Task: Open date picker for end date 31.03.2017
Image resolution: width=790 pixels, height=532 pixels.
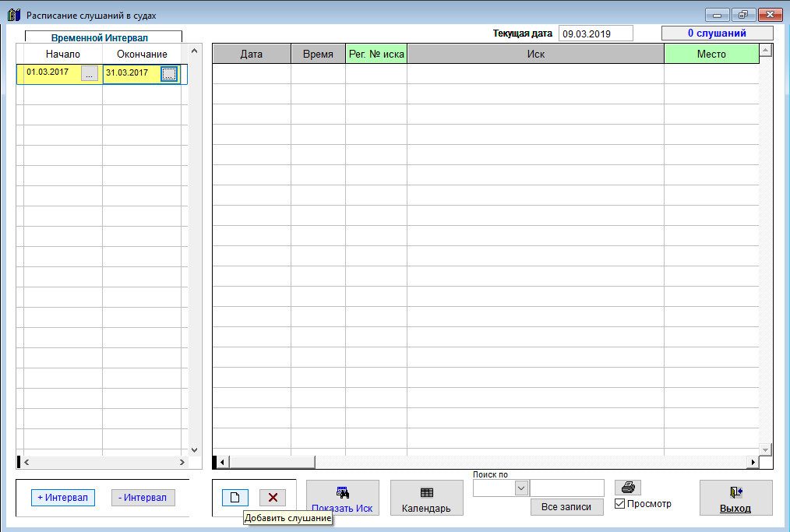Action: [x=169, y=73]
